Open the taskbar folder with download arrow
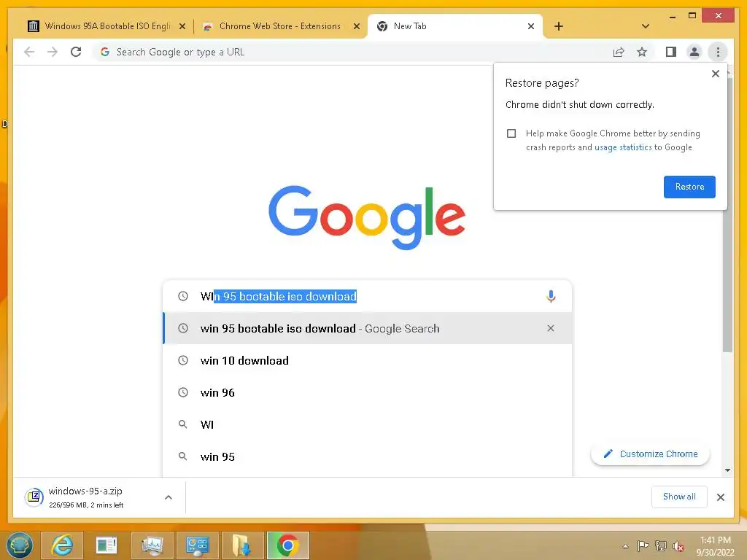This screenshot has height=560, width=747. 242,545
